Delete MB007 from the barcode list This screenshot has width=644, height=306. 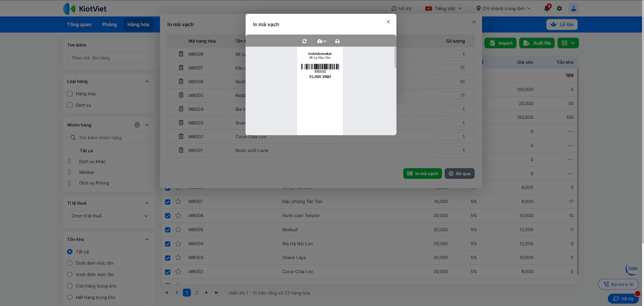(x=181, y=68)
